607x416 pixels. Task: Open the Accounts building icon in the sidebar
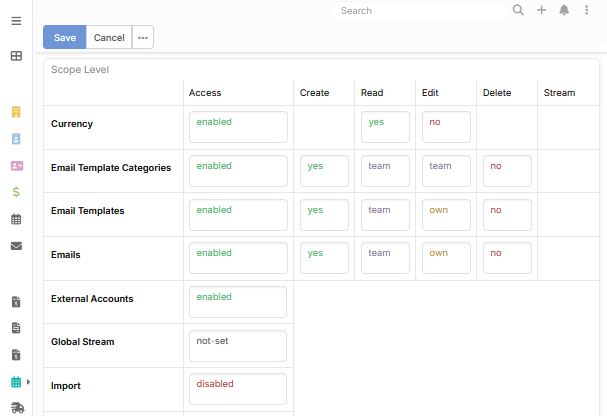[16, 111]
